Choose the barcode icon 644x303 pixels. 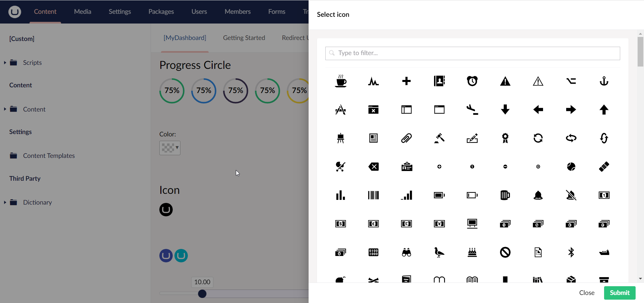tap(373, 195)
